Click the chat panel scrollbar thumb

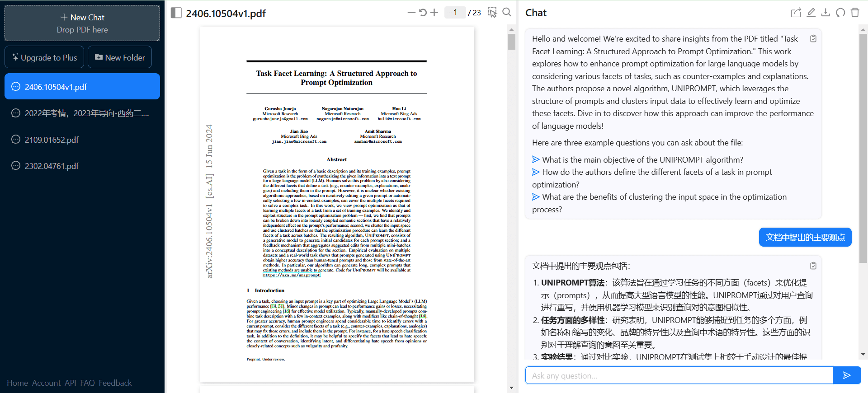pos(863,148)
